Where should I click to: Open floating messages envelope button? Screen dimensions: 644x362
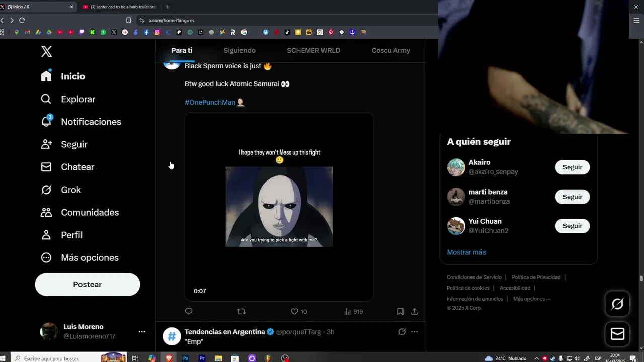pos(617,334)
